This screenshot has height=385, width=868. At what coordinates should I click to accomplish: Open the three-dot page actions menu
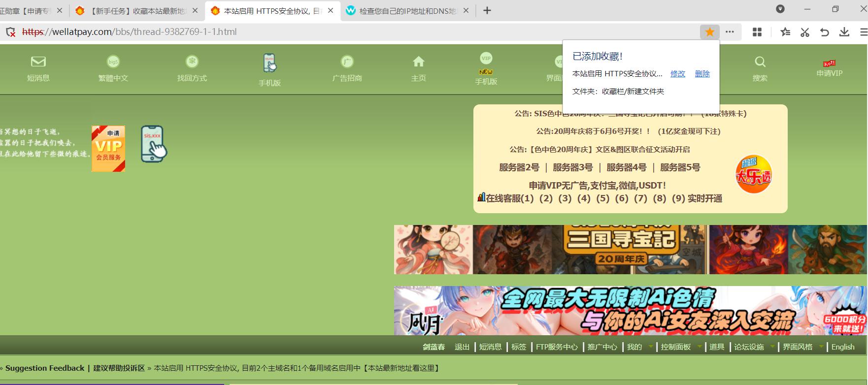click(x=730, y=32)
